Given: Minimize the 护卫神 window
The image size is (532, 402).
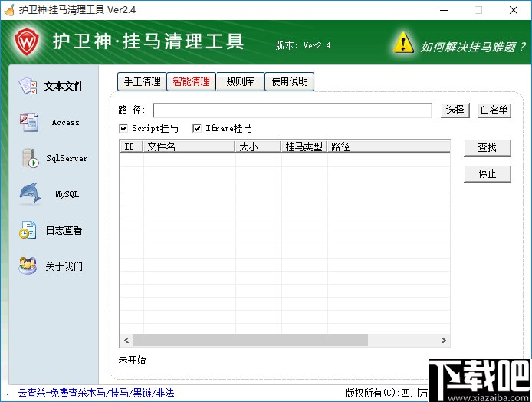Looking at the screenshot, I should (444, 10).
